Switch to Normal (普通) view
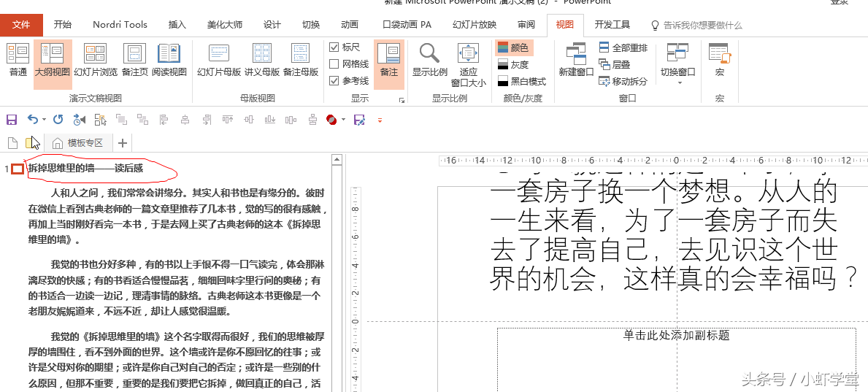This screenshot has height=392, width=868. (x=18, y=61)
